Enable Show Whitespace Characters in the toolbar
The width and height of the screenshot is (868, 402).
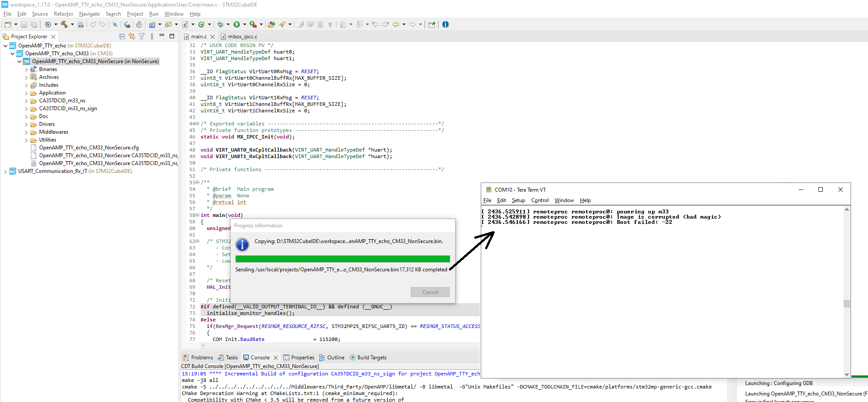[x=330, y=24]
